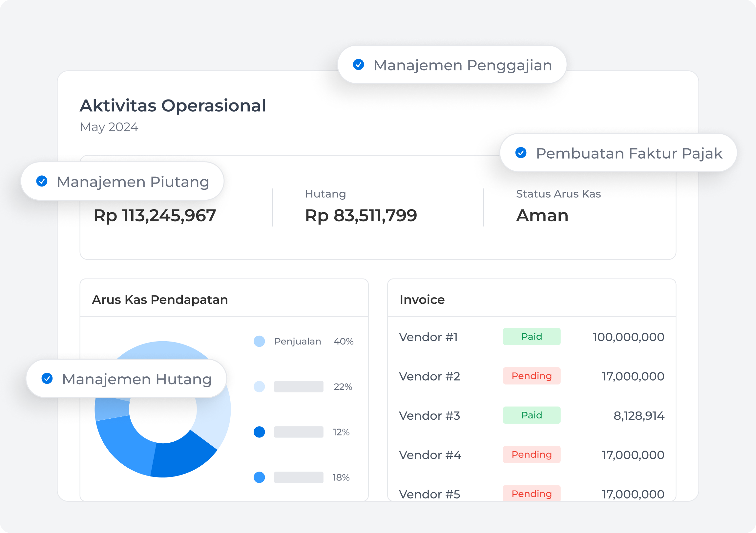
Task: Select the Manajemen Penggajian label
Action: 463,65
